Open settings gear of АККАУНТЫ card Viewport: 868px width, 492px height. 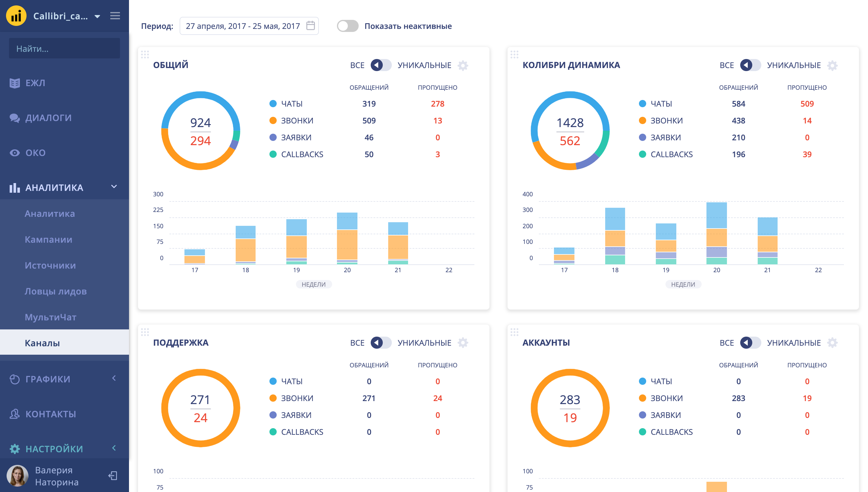pos(832,343)
